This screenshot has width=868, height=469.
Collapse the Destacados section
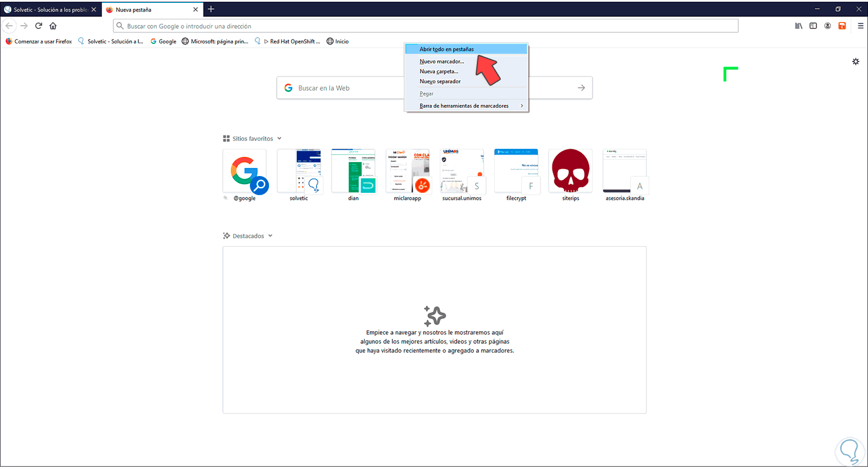(x=270, y=236)
